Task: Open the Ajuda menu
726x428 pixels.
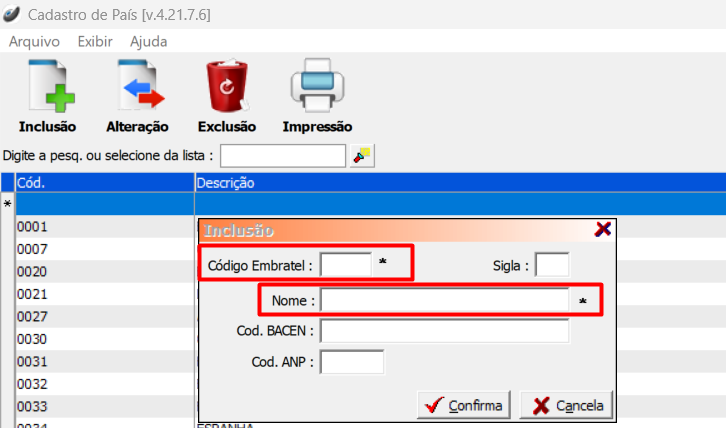Action: click(x=149, y=42)
